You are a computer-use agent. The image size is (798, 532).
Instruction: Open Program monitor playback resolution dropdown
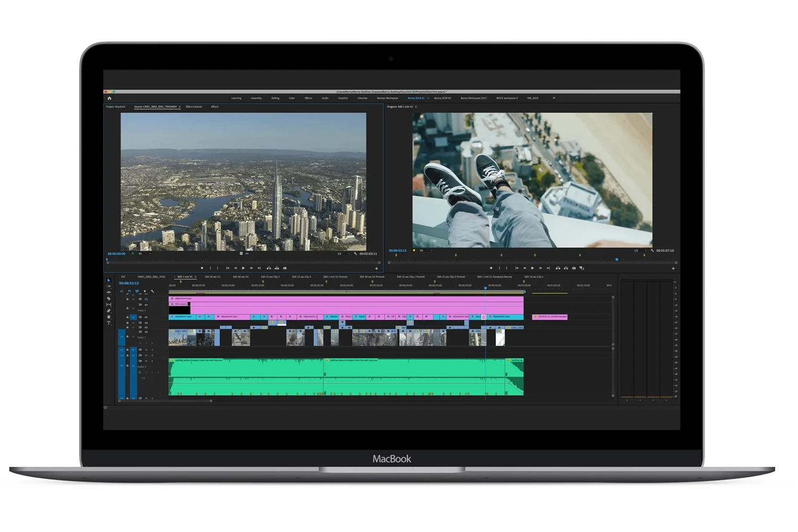640,251
